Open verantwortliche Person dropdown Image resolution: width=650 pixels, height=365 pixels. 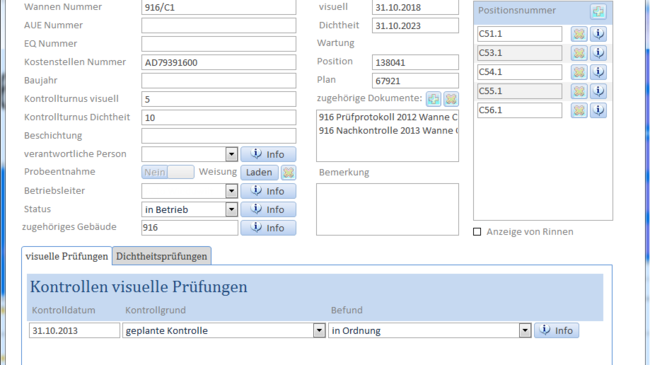(x=231, y=154)
